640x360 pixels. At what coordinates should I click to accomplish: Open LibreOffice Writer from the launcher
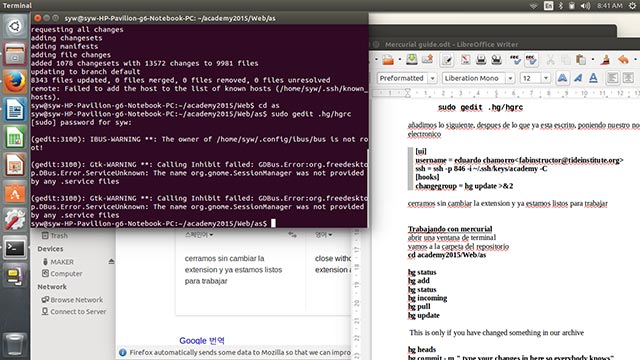coord(15,110)
